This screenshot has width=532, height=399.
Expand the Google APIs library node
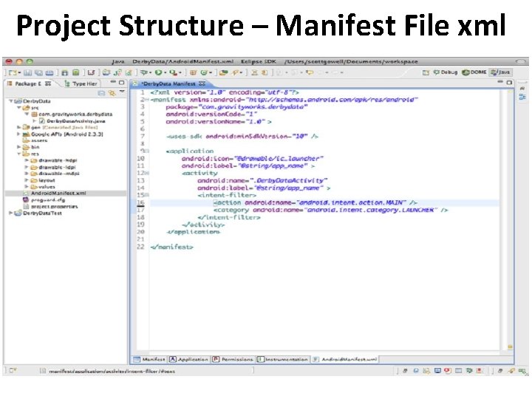19,134
